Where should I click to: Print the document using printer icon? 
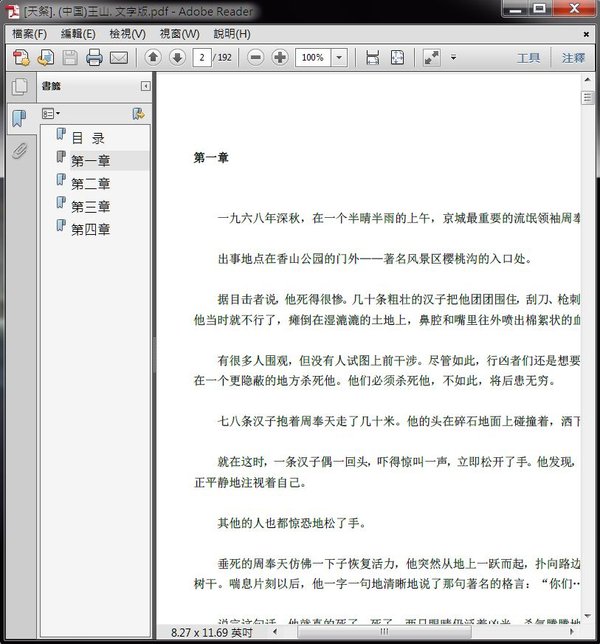94,58
